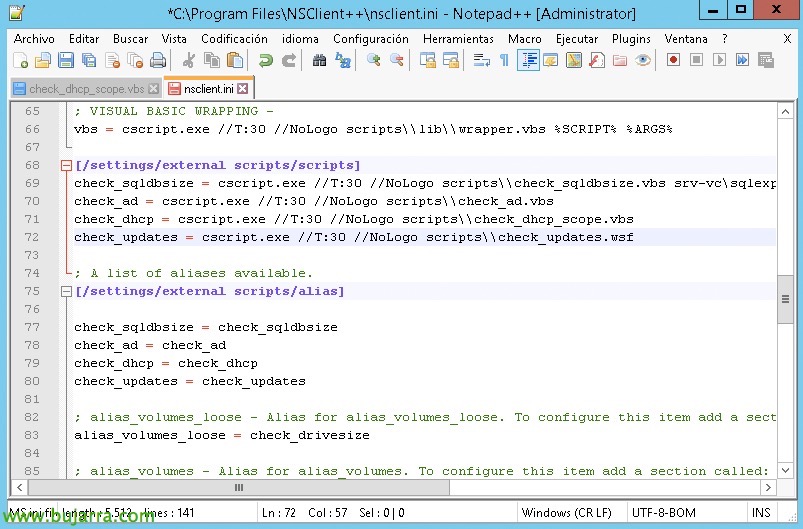Open the ? help menu
This screenshot has height=529, width=803.
tap(725, 39)
